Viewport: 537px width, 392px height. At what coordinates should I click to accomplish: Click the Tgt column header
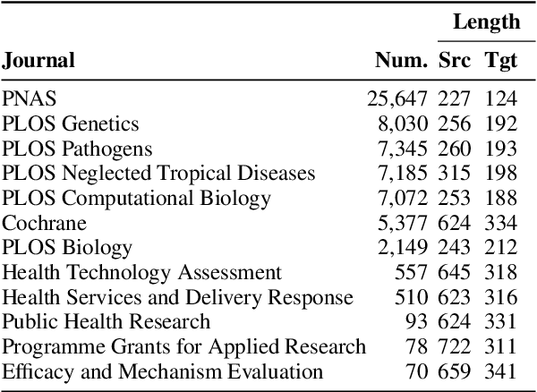click(x=500, y=61)
